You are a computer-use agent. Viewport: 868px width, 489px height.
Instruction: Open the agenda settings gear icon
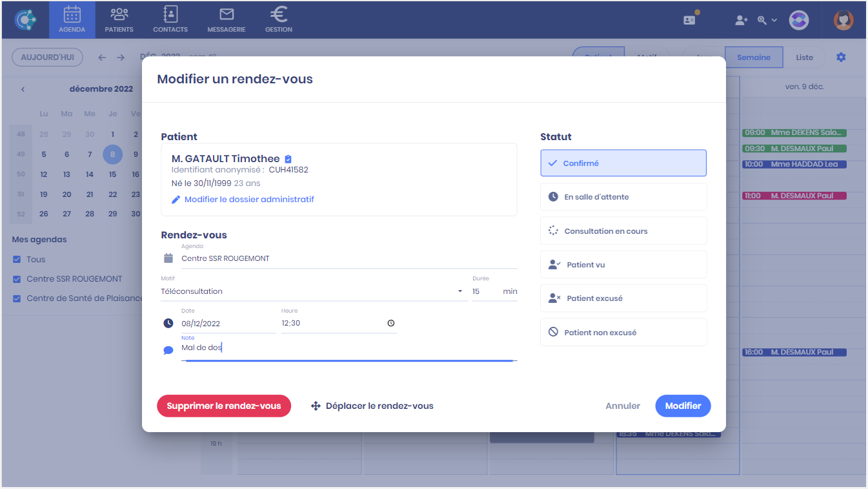(x=840, y=57)
